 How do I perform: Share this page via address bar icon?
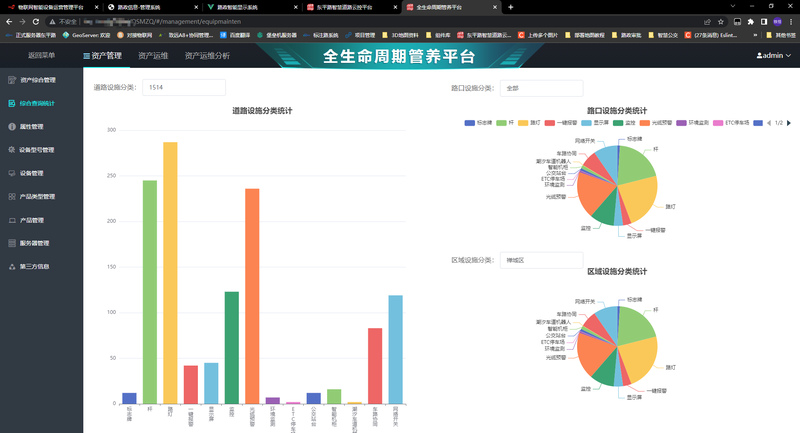[x=707, y=21]
